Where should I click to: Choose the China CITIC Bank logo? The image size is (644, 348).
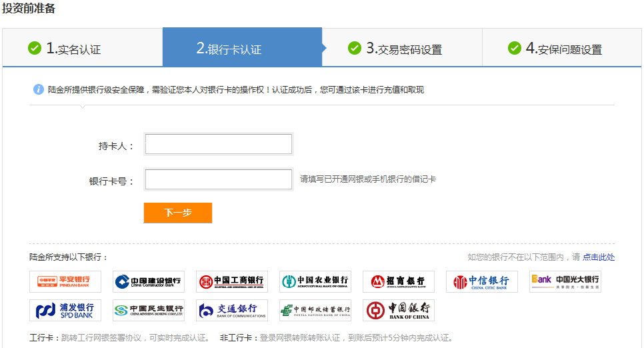[x=482, y=281]
